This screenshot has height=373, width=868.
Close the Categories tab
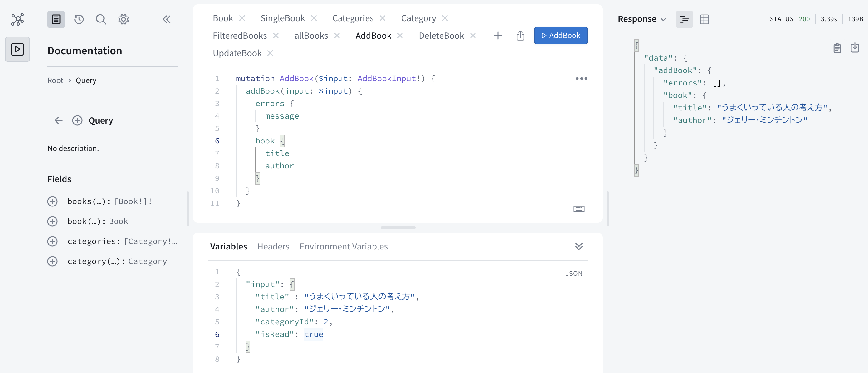point(383,18)
